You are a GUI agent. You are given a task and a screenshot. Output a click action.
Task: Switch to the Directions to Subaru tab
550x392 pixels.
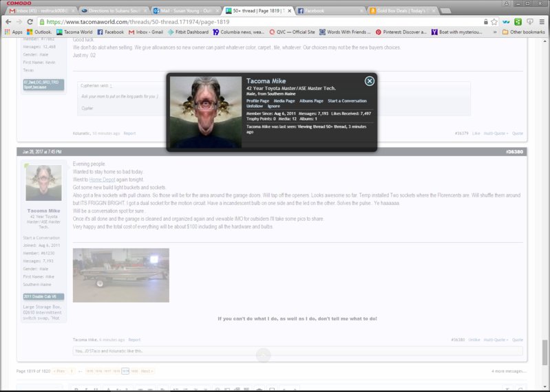pos(113,11)
